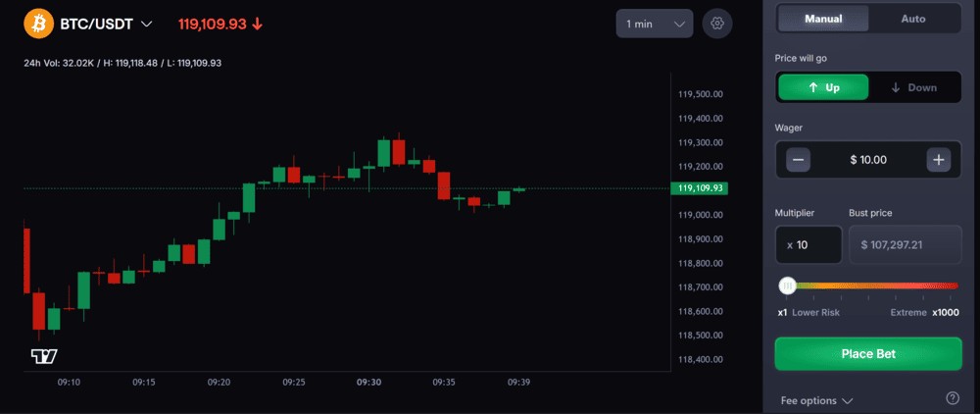Open chart settings gear icon
980x414 pixels.
tap(717, 24)
